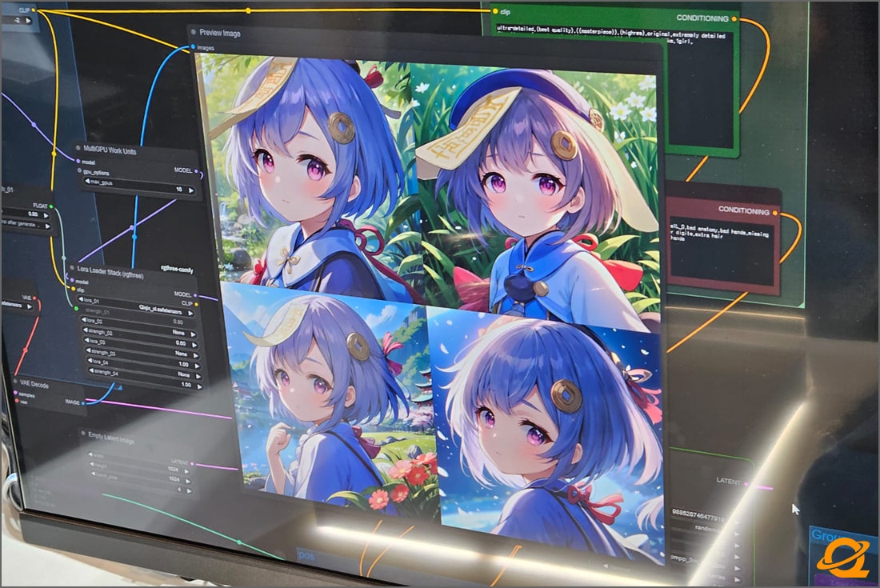This screenshot has width=880, height=588.
Task: Click the yellow reroute dot on the top wire
Action: (248, 10)
